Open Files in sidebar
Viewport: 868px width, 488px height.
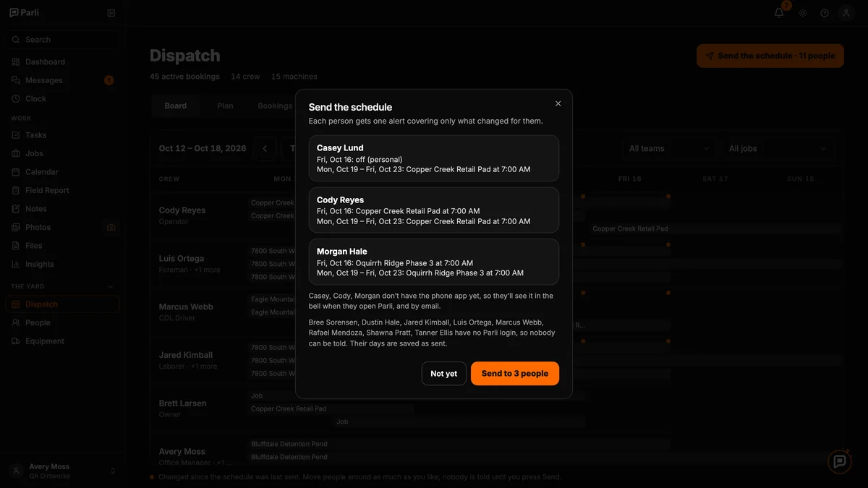pos(62,246)
